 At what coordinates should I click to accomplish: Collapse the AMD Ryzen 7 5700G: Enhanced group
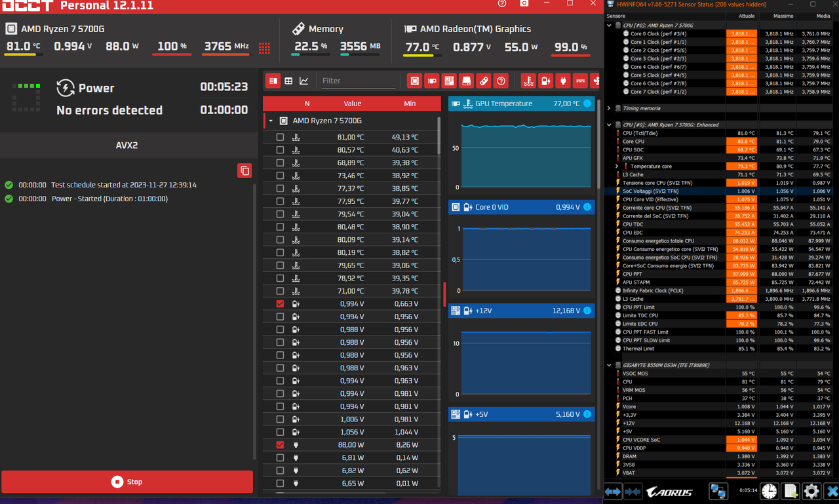click(609, 125)
